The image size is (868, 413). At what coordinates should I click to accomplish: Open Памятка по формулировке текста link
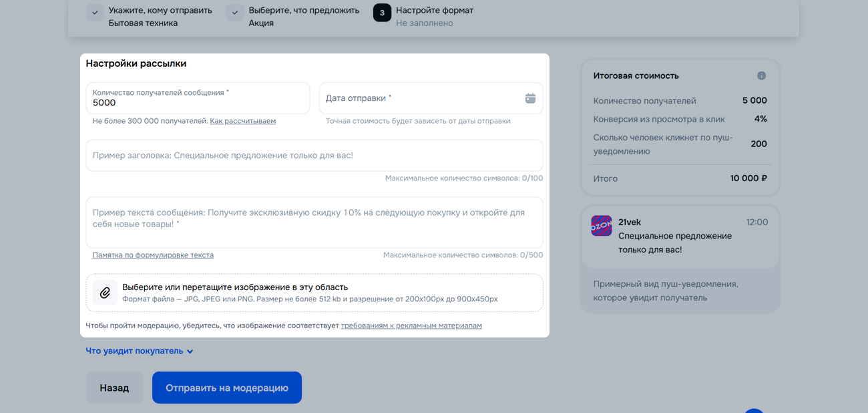[x=153, y=255]
